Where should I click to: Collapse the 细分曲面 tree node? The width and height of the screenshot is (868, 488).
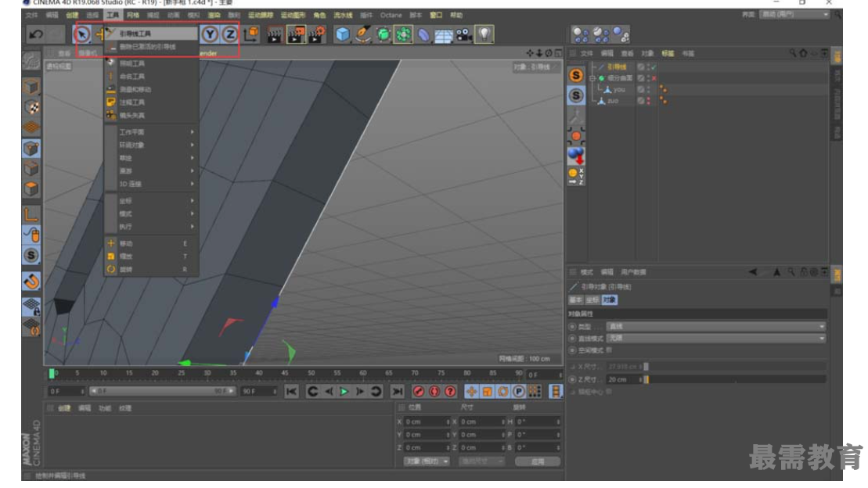[x=592, y=78]
